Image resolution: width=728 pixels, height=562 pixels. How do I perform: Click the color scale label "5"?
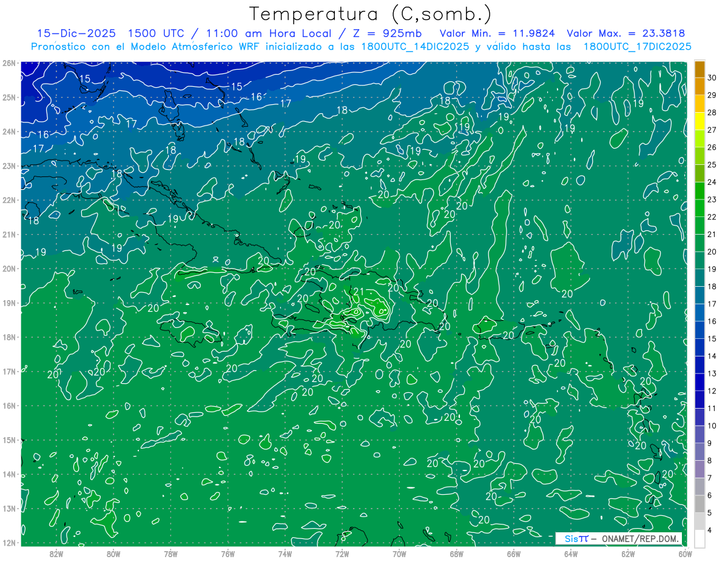pos(710,513)
